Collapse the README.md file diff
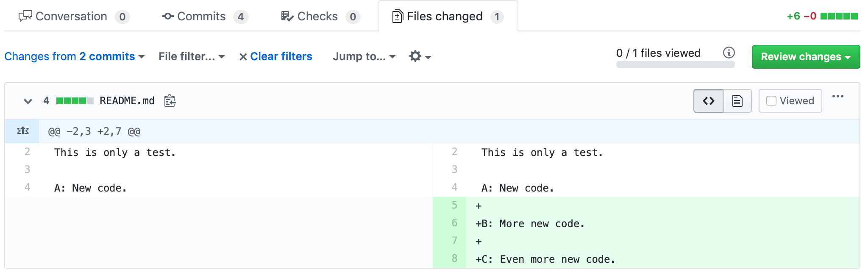 coord(28,101)
